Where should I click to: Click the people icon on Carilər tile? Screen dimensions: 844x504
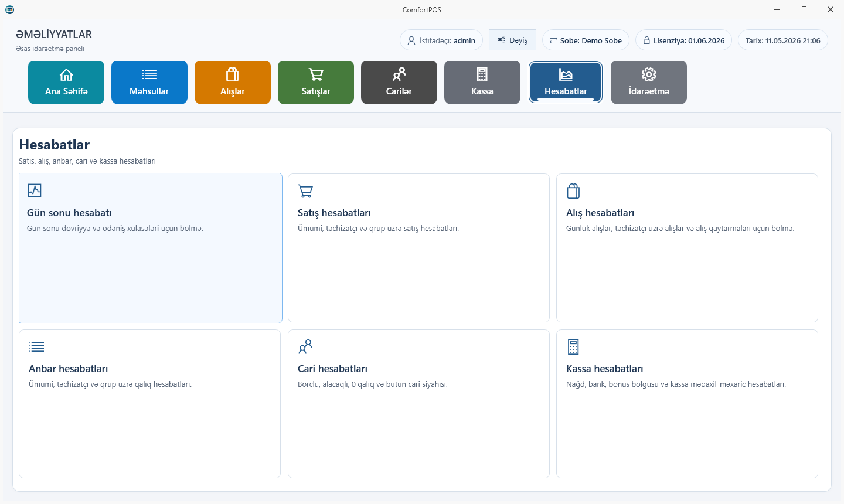[399, 74]
